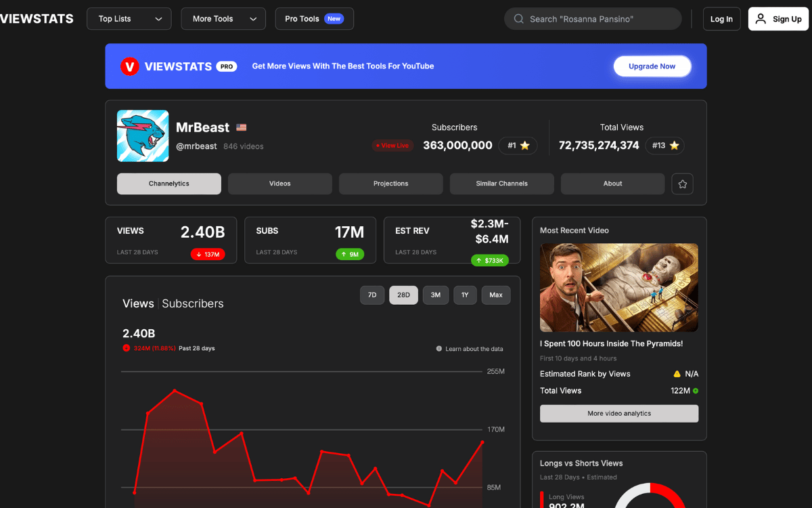Click the red down indicator near 324M
This screenshot has width=812, height=508.
pos(126,348)
